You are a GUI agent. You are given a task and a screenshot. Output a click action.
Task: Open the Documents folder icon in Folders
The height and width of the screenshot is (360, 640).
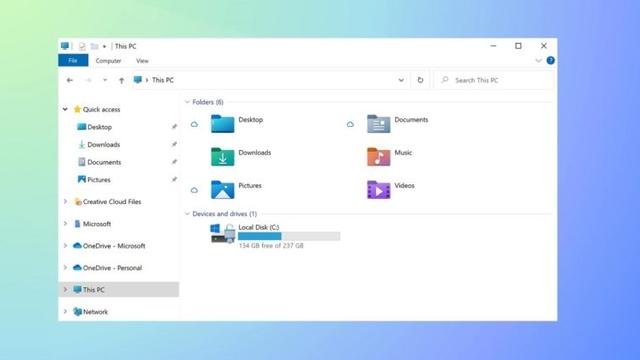pyautogui.click(x=378, y=124)
